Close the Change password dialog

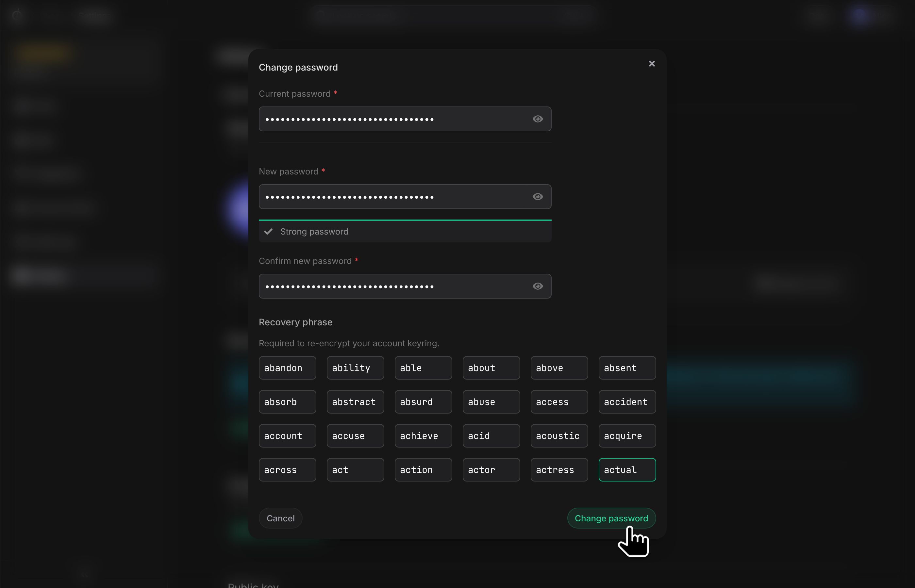[x=652, y=64]
